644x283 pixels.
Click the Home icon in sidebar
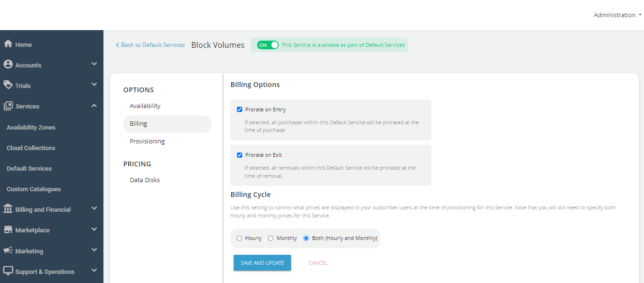(x=8, y=44)
